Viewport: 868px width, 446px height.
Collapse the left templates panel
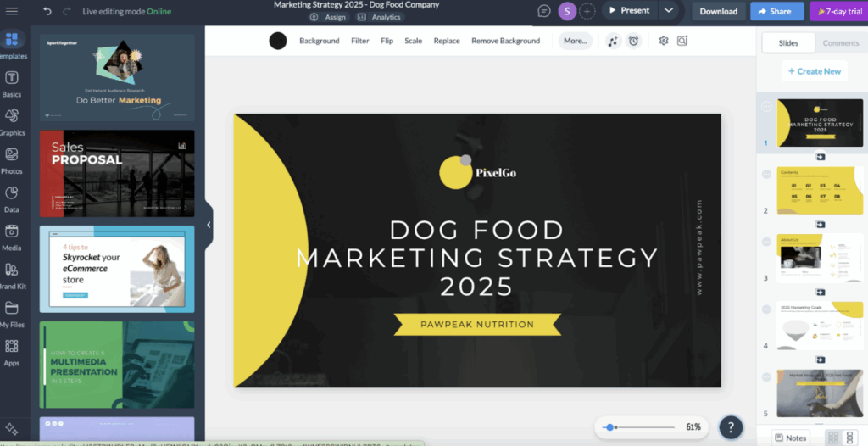[209, 225]
